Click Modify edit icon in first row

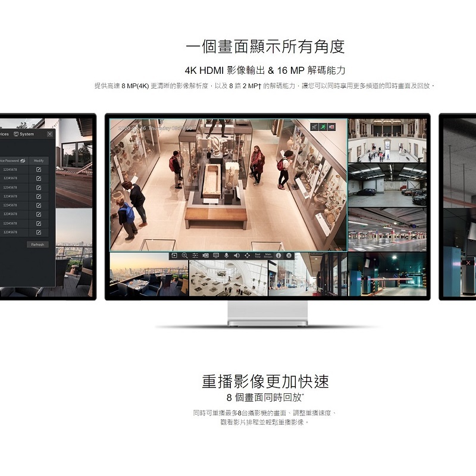tap(39, 170)
